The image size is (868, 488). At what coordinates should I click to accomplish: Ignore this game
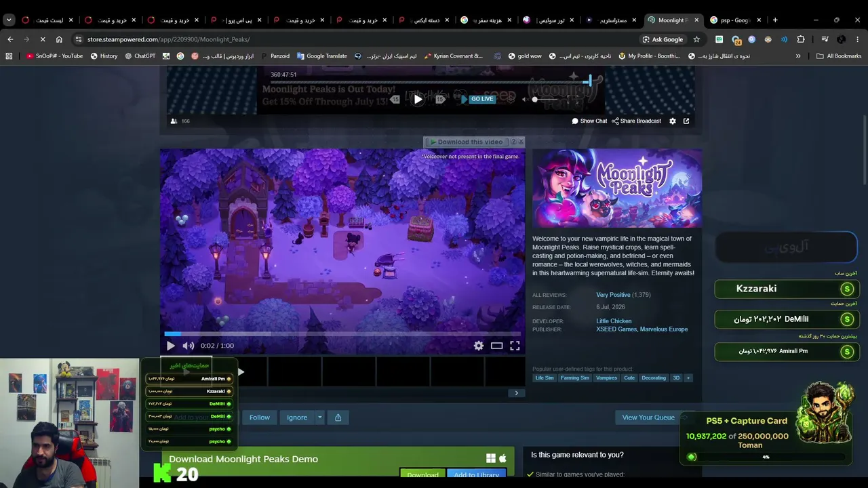(x=296, y=418)
